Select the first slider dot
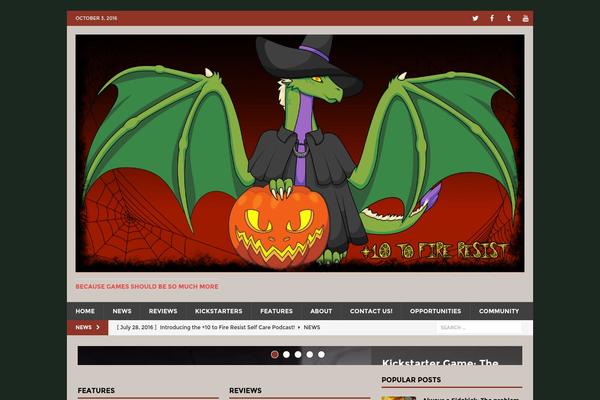 click(x=274, y=354)
